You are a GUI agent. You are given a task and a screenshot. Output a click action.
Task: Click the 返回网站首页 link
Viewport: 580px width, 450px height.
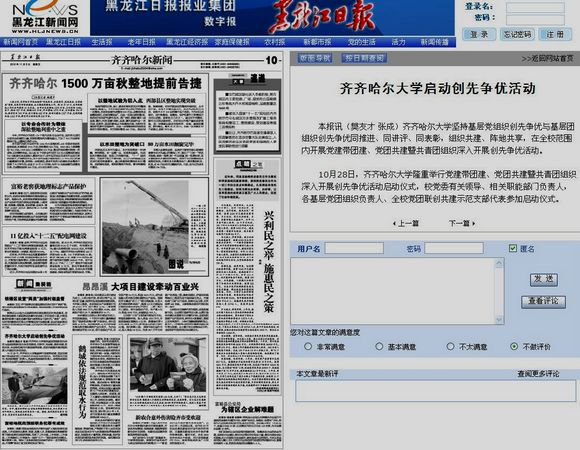pyautogui.click(x=547, y=58)
